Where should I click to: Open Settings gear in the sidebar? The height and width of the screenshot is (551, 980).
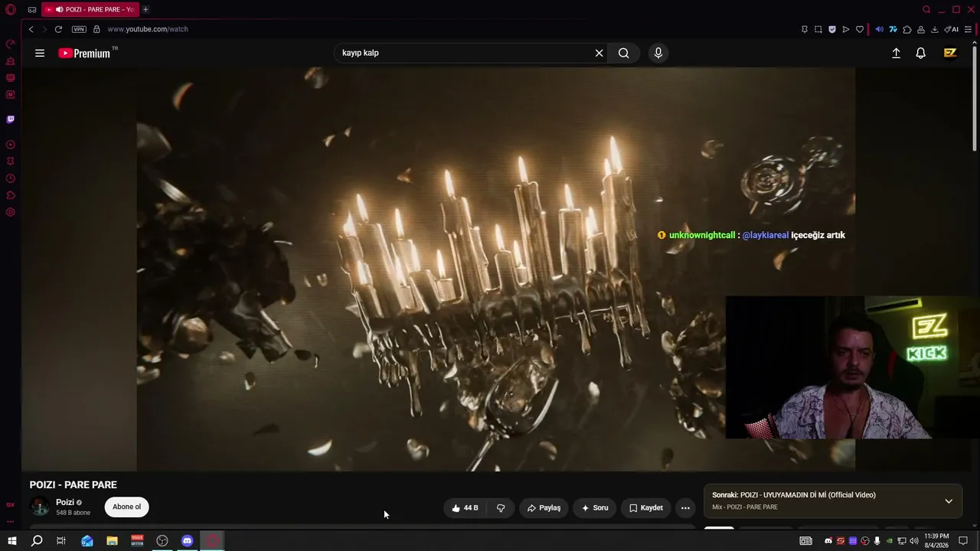11,212
